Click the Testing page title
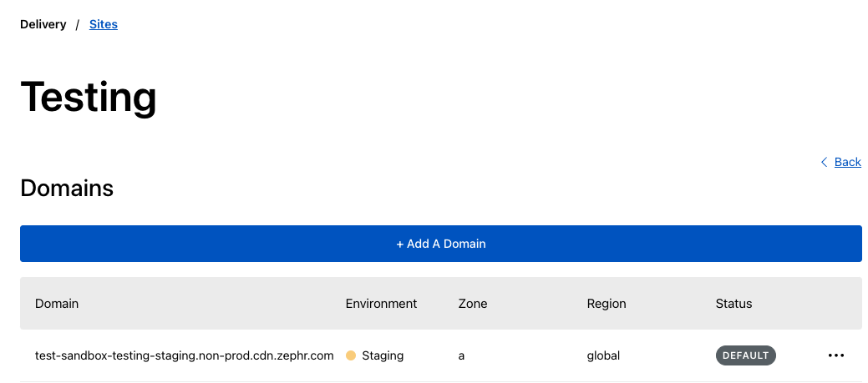The width and height of the screenshot is (868, 383). [x=88, y=97]
